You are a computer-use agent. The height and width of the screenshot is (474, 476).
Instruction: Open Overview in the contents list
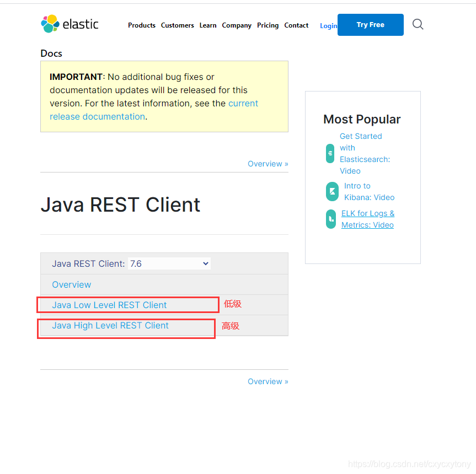[x=71, y=284]
